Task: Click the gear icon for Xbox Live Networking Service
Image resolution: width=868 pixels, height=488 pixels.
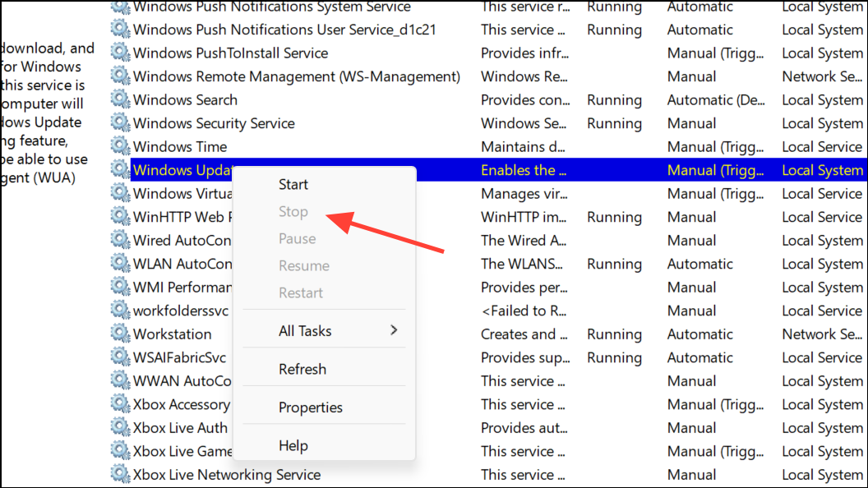Action: 120,474
